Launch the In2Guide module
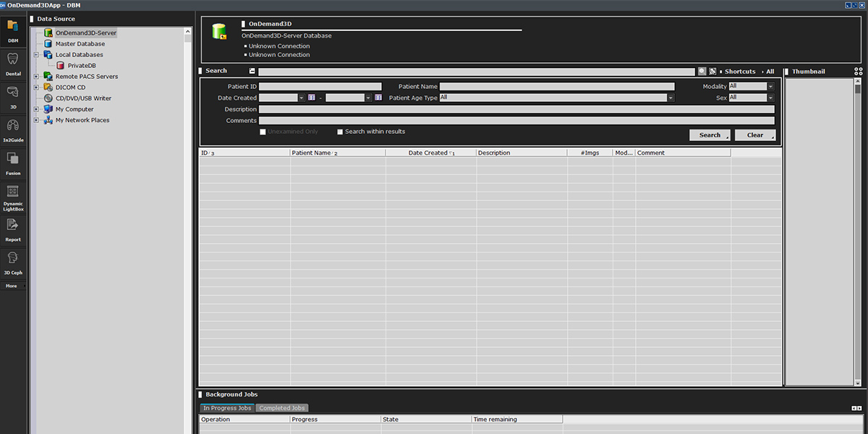 pos(13,129)
